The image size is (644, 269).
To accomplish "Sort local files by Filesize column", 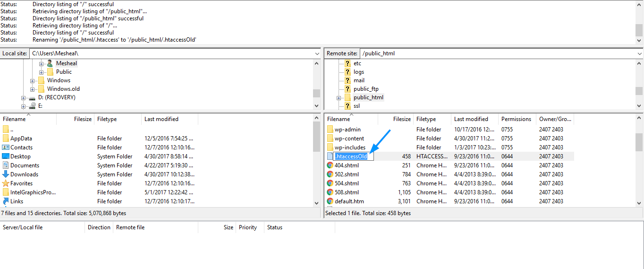I will point(83,119).
